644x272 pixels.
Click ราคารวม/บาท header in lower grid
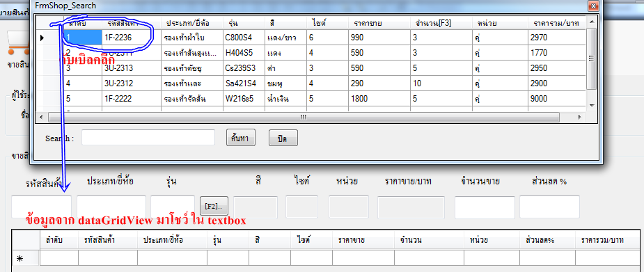(607, 241)
